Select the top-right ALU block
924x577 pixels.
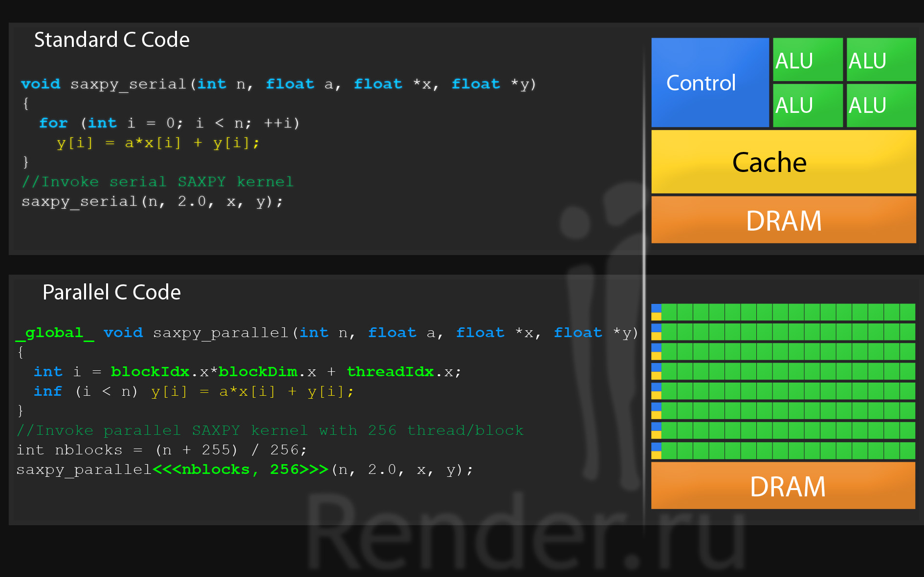coord(880,60)
